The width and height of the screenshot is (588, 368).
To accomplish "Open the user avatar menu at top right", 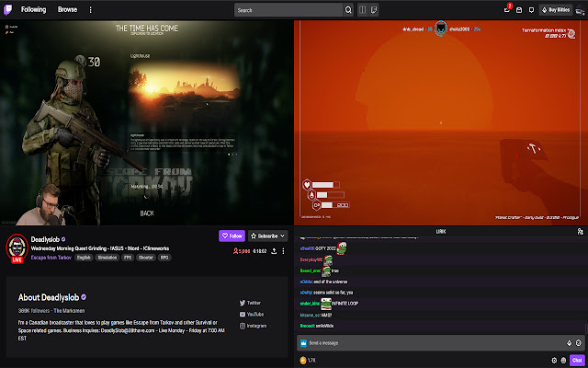I will (580, 11).
